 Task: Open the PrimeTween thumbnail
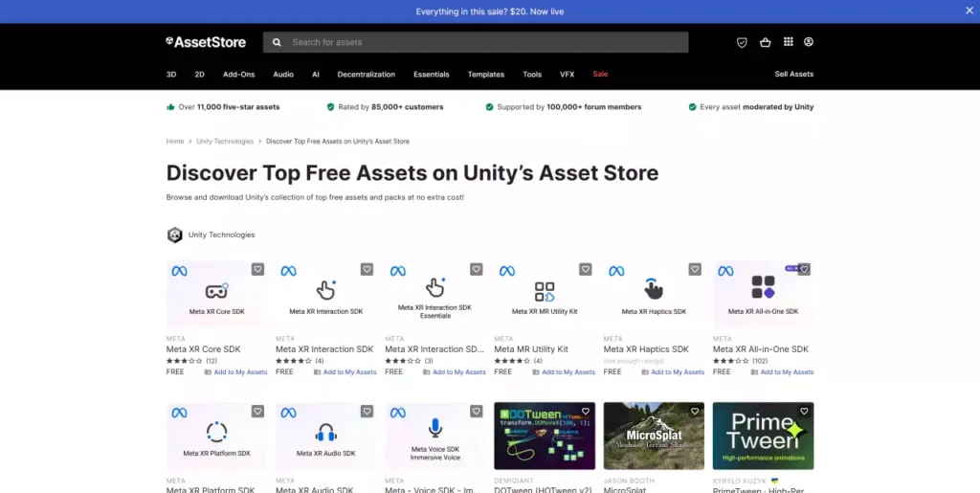pyautogui.click(x=763, y=437)
